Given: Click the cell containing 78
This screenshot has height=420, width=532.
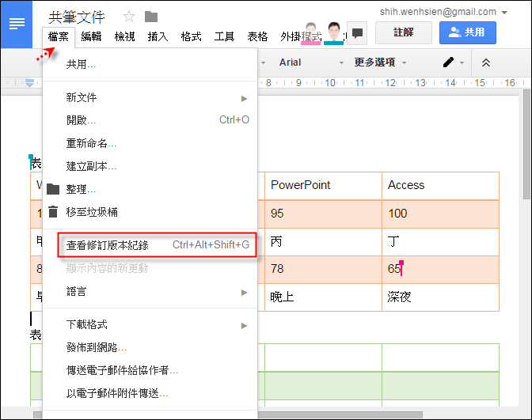Looking at the screenshot, I should click(323, 270).
